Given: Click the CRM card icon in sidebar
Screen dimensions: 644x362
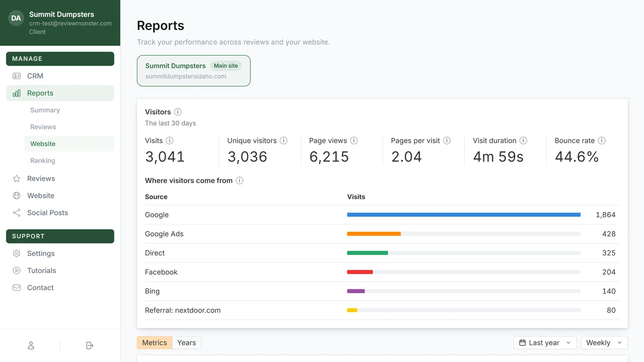Looking at the screenshot, I should (17, 76).
